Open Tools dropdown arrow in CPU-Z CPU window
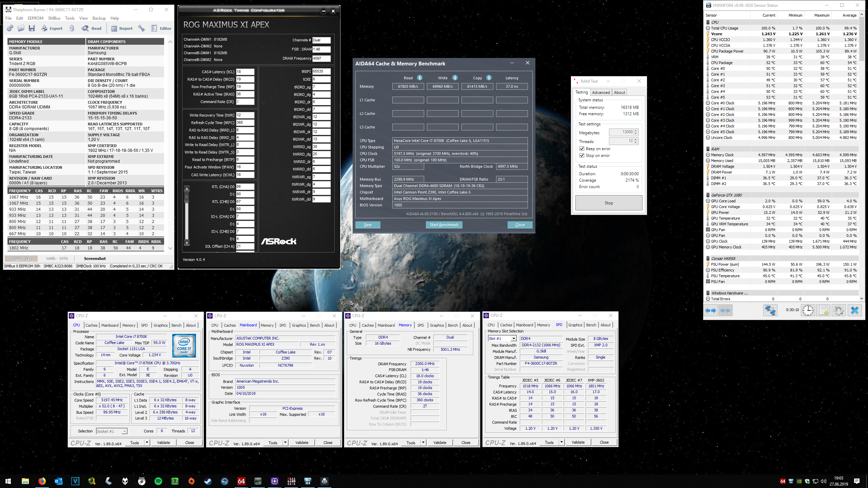Screen dimensions: 868x488 coord(147,443)
